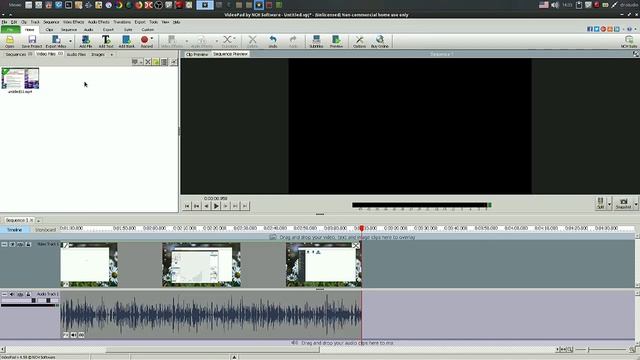This screenshot has height=360, width=640.
Task: Switch to the Custom ribbon tab
Action: pyautogui.click(x=148, y=30)
